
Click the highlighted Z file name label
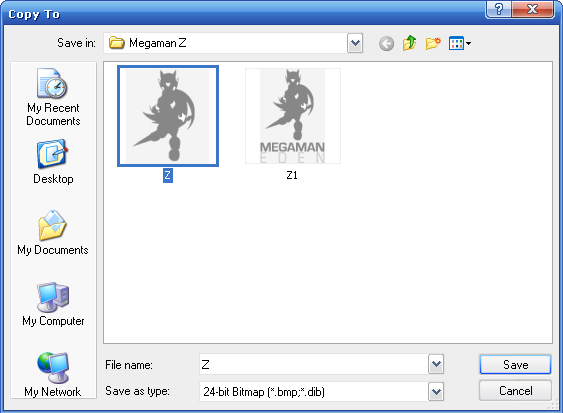(x=168, y=175)
